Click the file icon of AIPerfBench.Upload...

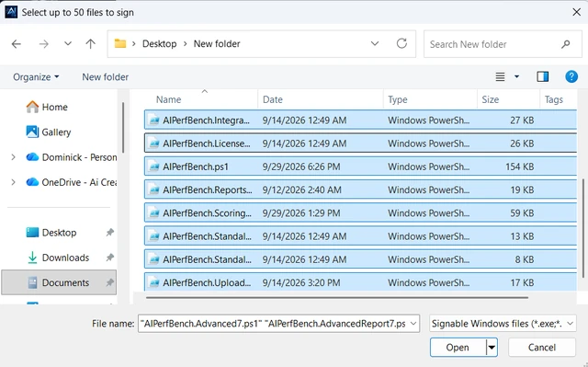[154, 282]
